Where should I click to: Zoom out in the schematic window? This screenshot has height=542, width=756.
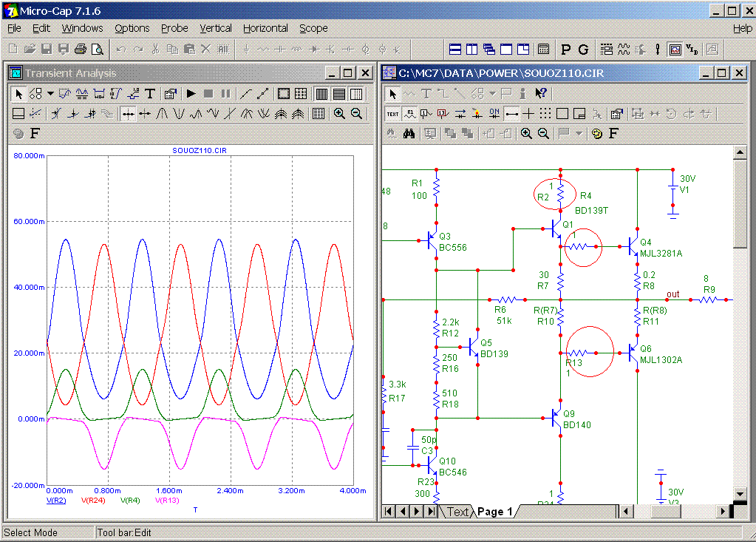point(543,134)
